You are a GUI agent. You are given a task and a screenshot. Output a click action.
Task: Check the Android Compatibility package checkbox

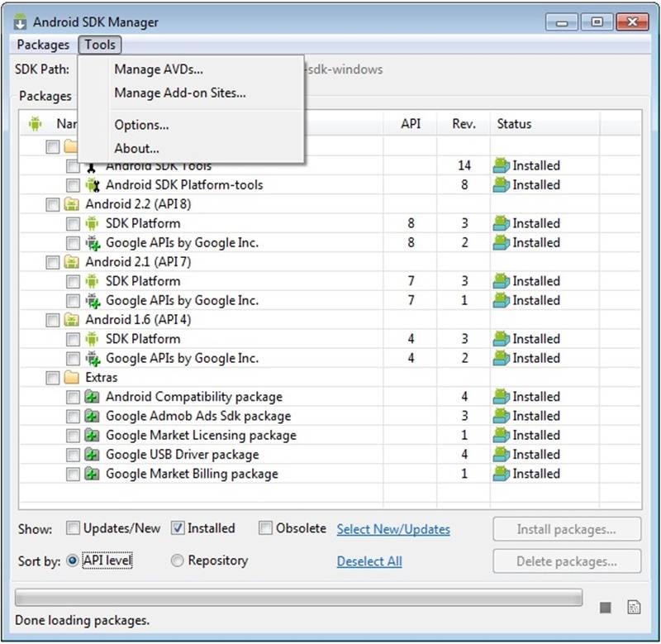pyautogui.click(x=73, y=398)
